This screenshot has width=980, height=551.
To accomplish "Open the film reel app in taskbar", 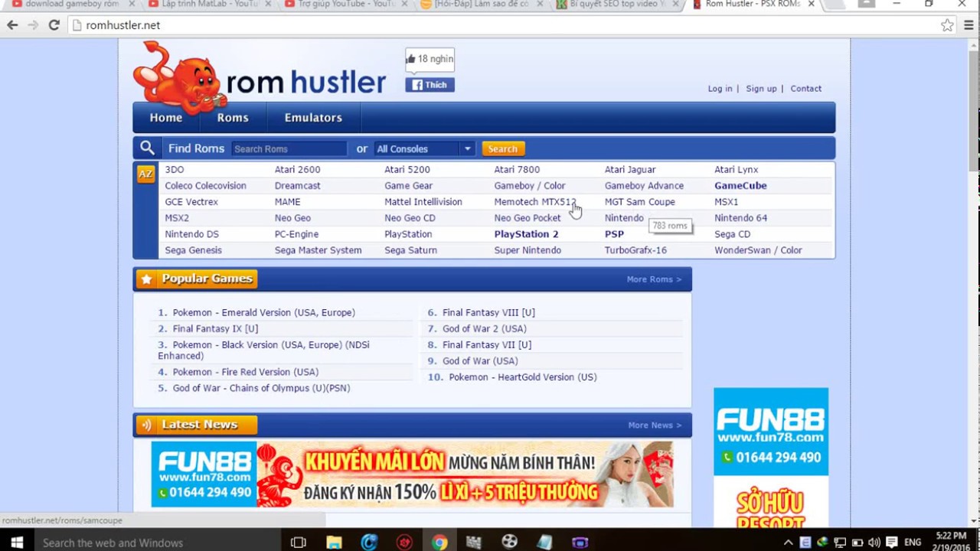I will click(509, 543).
